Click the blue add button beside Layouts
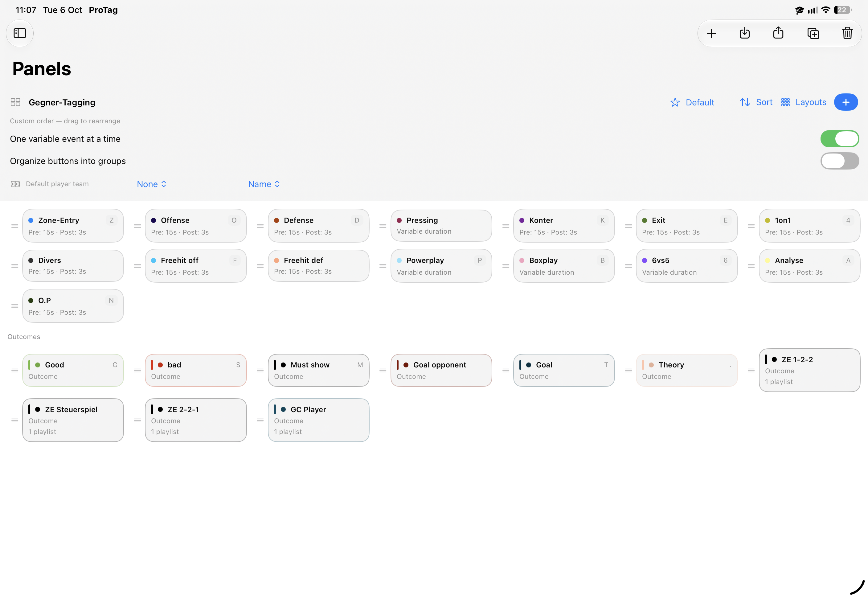Screen dimensions: 868x598 tap(845, 102)
